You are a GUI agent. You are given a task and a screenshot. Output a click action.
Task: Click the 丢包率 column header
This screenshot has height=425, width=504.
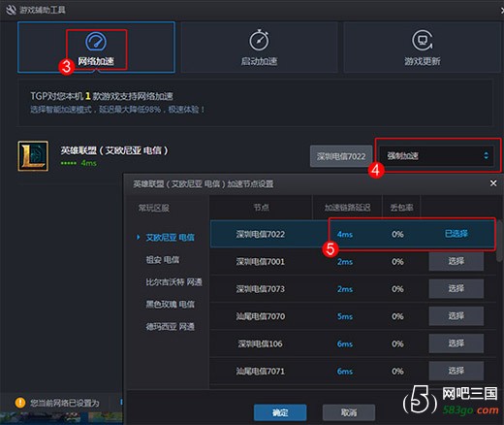point(401,208)
